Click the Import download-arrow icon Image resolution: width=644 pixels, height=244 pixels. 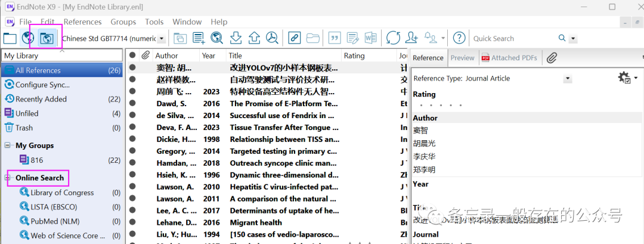(x=236, y=38)
